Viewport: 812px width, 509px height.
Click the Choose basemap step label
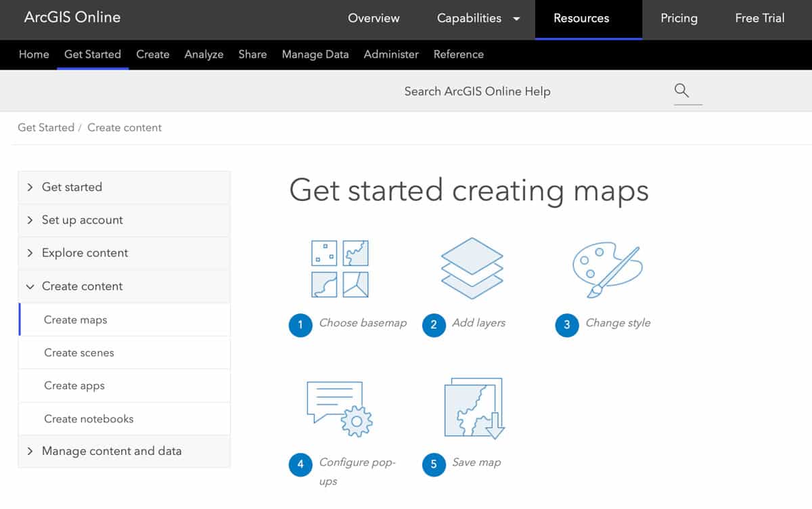click(x=363, y=323)
